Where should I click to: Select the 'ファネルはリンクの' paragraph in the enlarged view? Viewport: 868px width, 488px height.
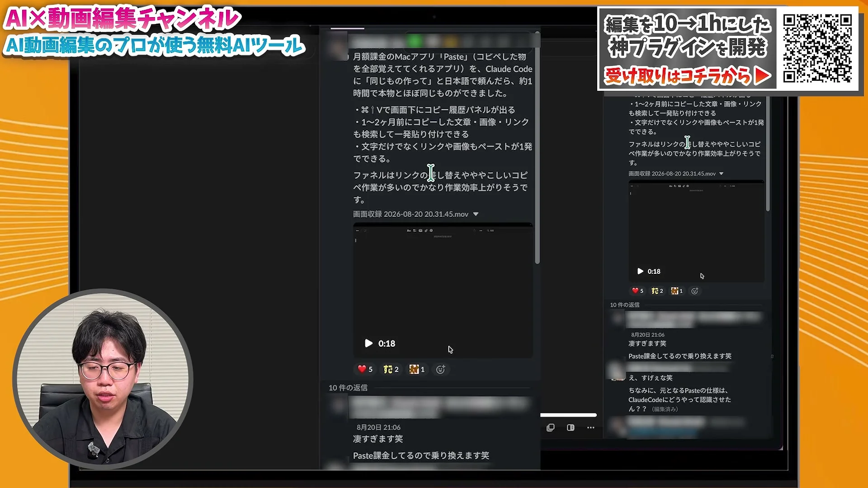pos(441,187)
